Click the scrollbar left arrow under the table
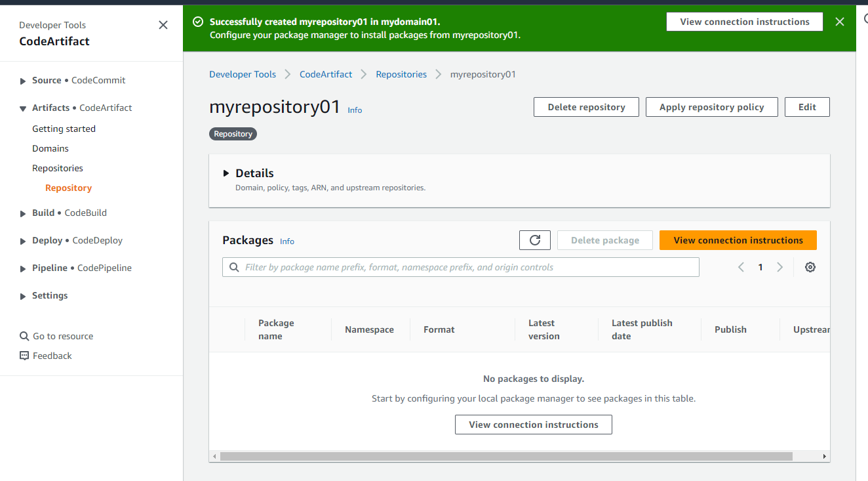 click(214, 456)
